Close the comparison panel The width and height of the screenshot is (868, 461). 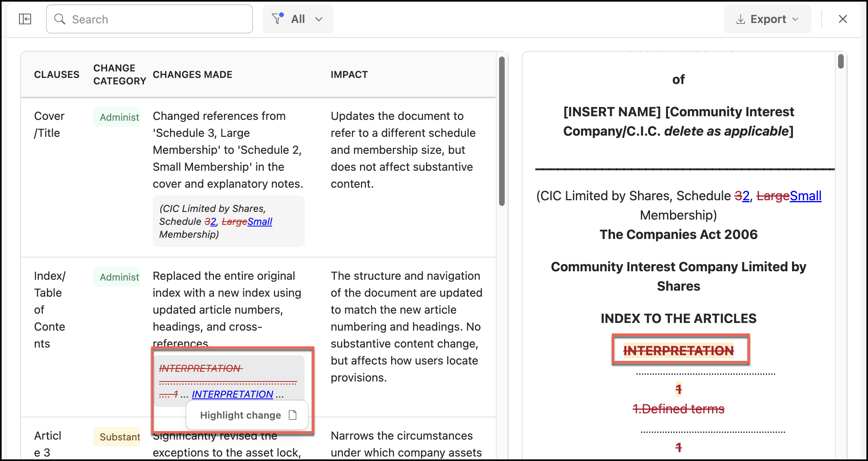[843, 19]
